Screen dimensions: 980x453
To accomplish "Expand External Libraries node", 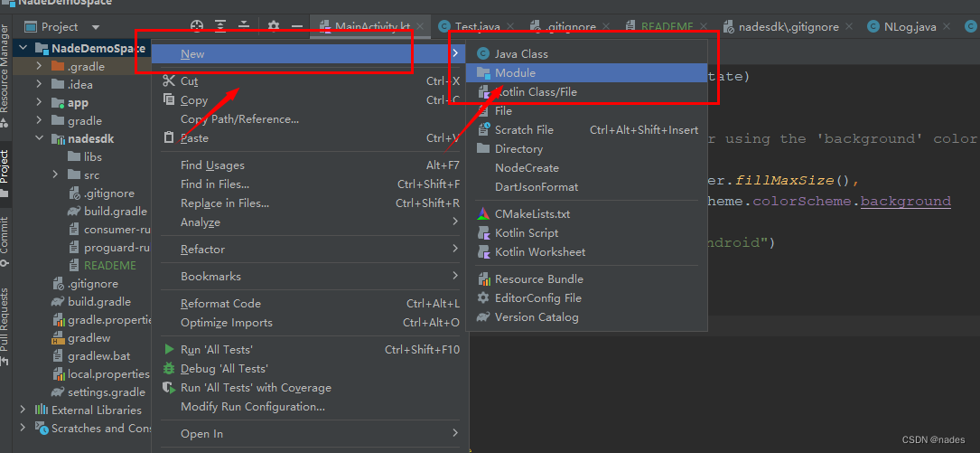I will 23,410.
